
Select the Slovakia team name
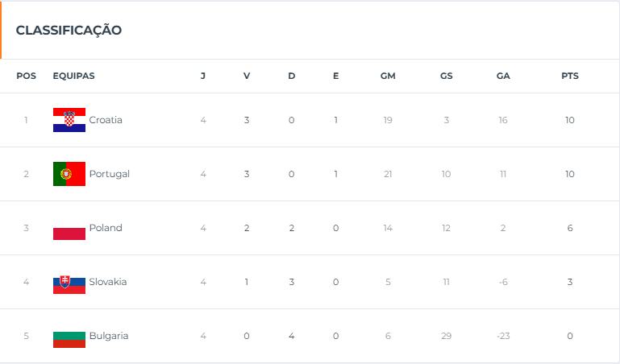108,282
